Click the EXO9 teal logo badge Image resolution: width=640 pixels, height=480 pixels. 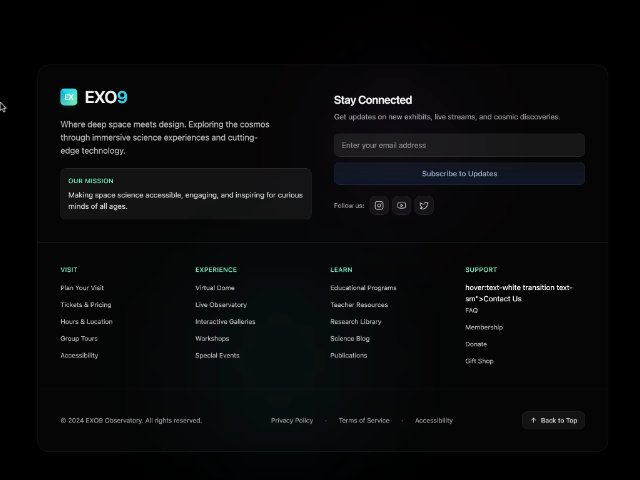tap(69, 97)
